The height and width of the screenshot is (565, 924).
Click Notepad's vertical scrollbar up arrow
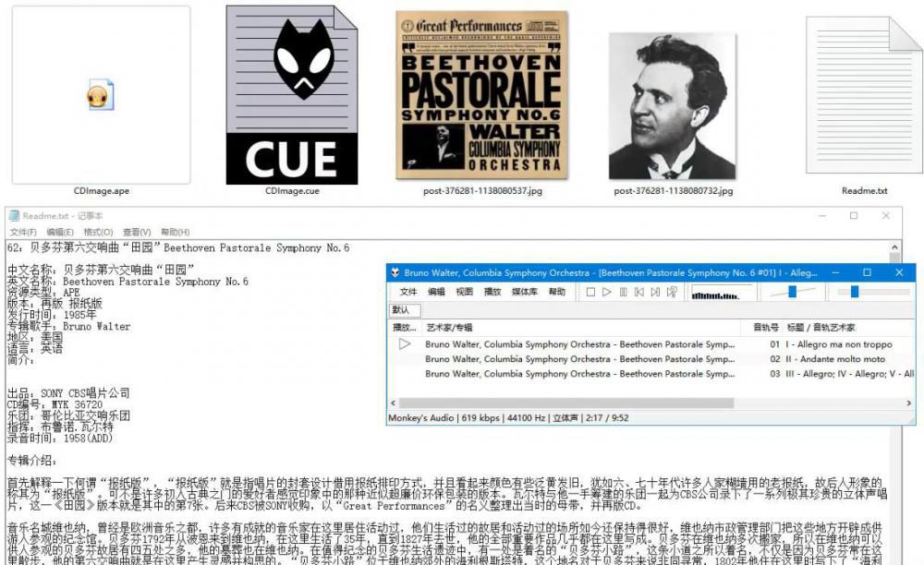(894, 247)
